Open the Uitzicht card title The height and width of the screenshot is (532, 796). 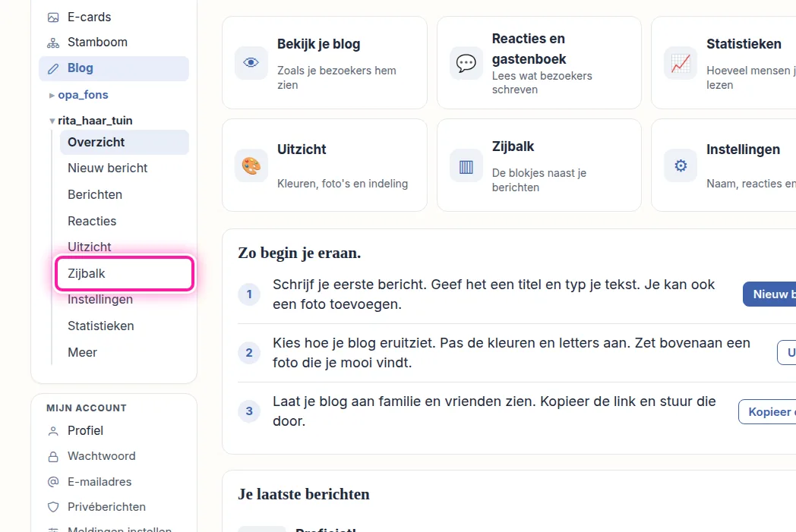point(302,150)
